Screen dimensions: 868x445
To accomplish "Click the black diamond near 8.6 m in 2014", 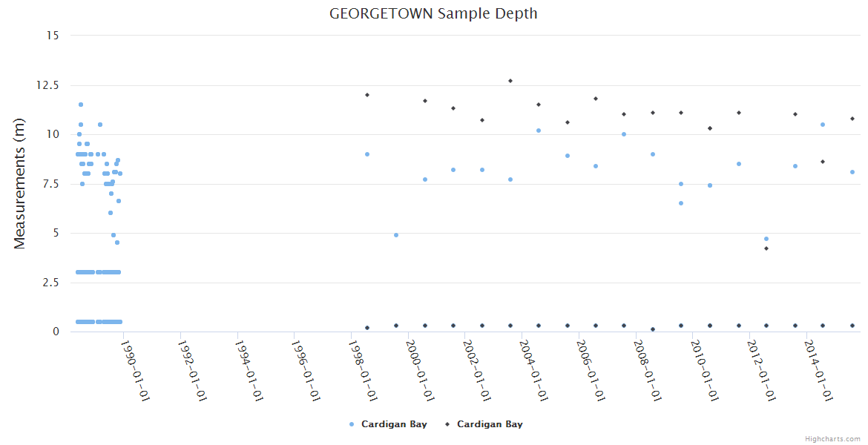I will click(823, 162).
